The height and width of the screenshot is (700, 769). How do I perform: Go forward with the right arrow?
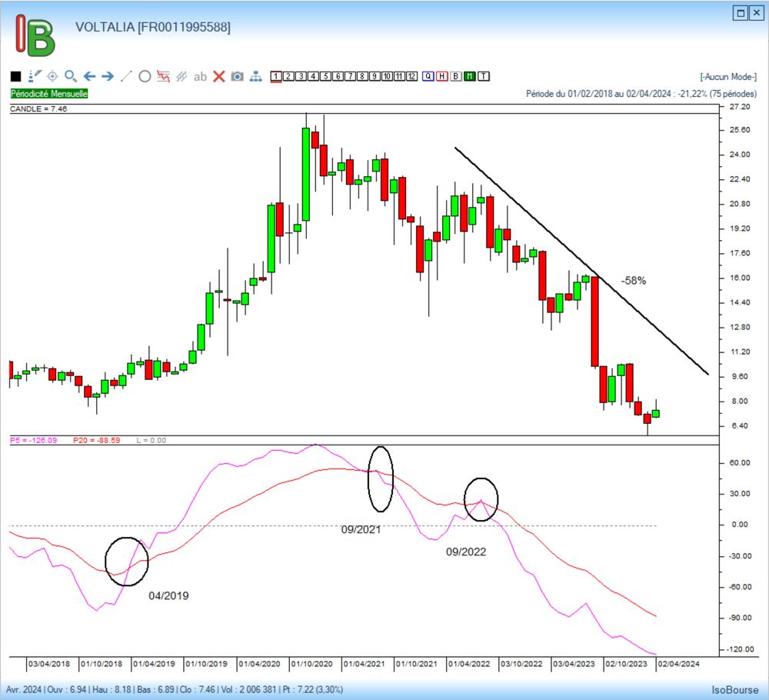[108, 76]
